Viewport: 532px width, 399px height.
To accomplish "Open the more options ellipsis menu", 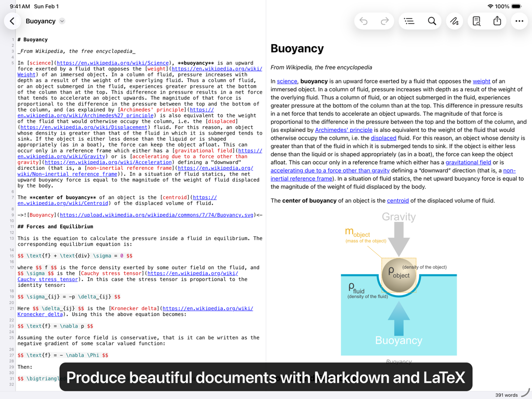I will click(x=519, y=21).
